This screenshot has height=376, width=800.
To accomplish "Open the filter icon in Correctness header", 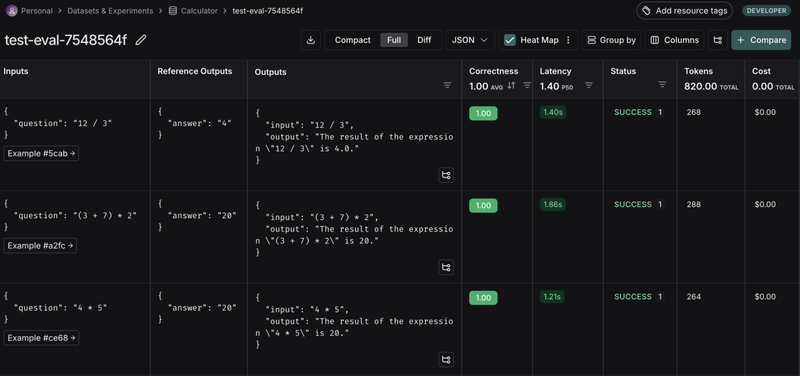I will (527, 85).
